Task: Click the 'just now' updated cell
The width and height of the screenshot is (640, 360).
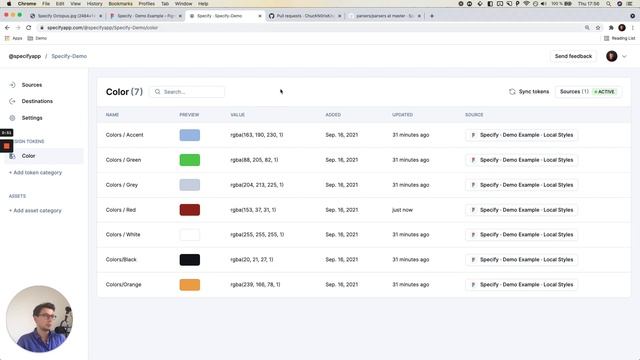Action: click(402, 210)
